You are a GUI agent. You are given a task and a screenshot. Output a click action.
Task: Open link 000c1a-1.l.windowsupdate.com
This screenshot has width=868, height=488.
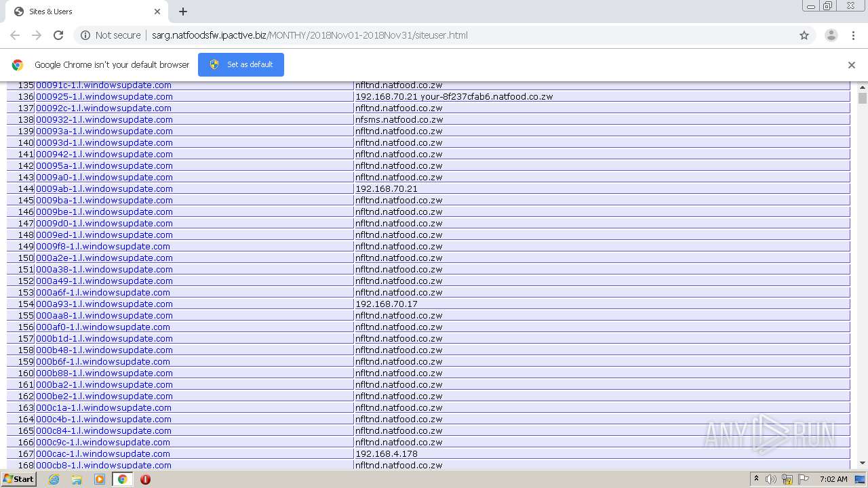coord(104,408)
